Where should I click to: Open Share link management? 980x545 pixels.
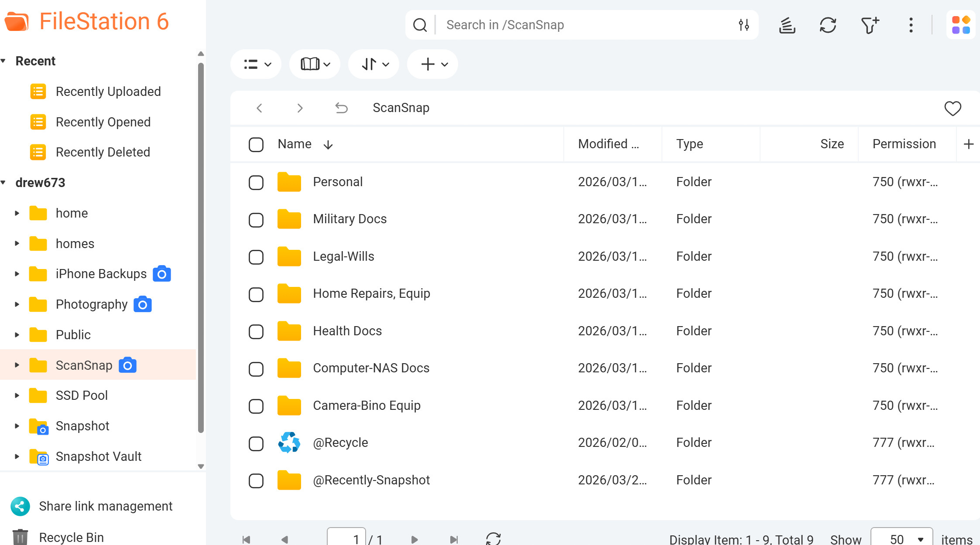click(106, 506)
